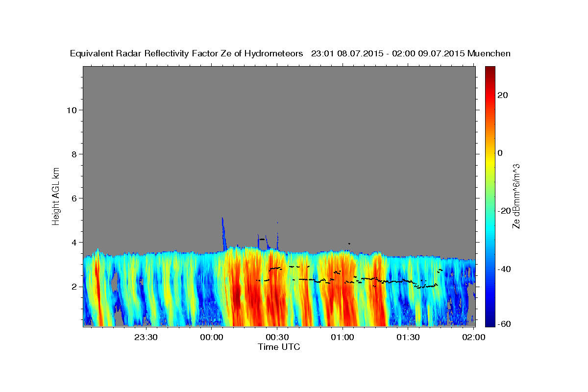Click the isolated black dot near 4 km after 01:00
This screenshot has height=392, width=588.
pyautogui.click(x=349, y=244)
